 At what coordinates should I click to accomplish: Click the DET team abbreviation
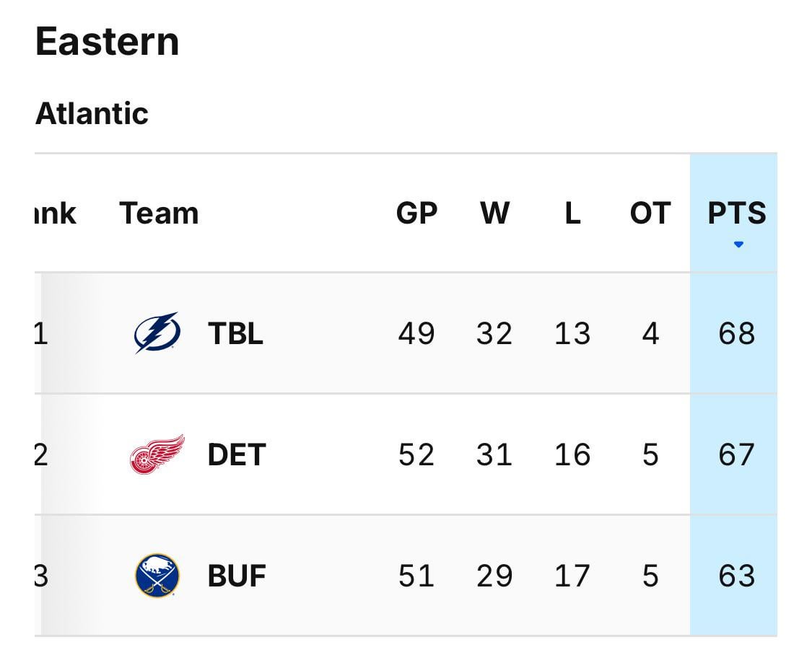pyautogui.click(x=236, y=454)
